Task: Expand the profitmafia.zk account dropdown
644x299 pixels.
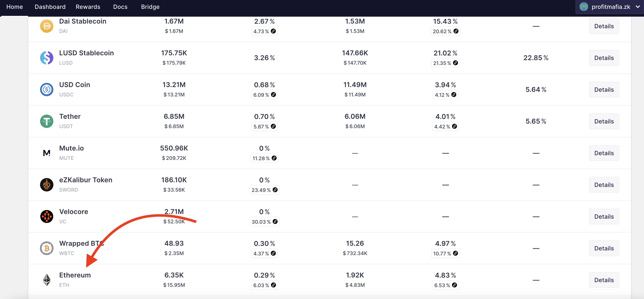Action: [x=637, y=7]
